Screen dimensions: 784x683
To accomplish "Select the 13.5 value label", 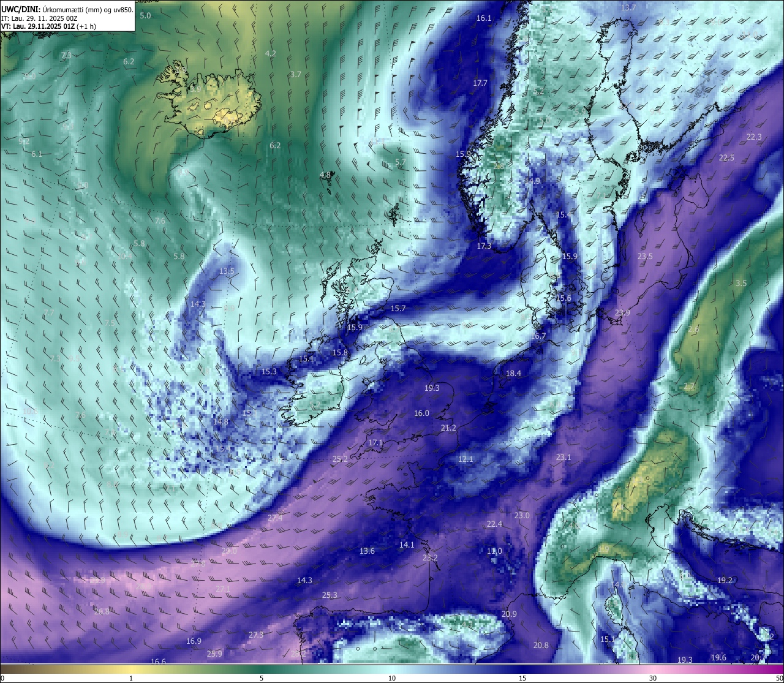I will coord(227,271).
